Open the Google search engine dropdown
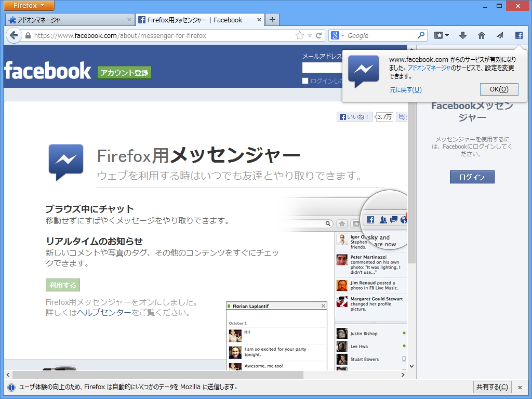This screenshot has width=532, height=399. pos(337,36)
